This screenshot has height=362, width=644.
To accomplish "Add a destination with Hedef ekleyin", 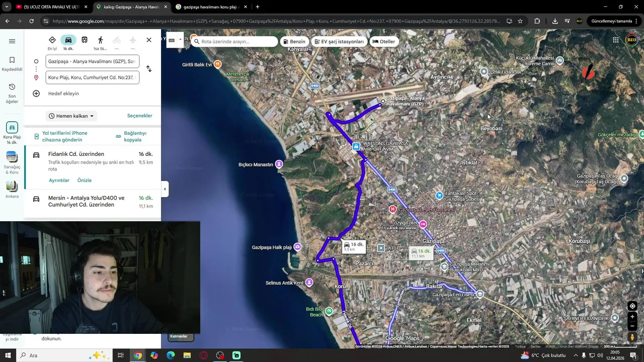I will [63, 94].
